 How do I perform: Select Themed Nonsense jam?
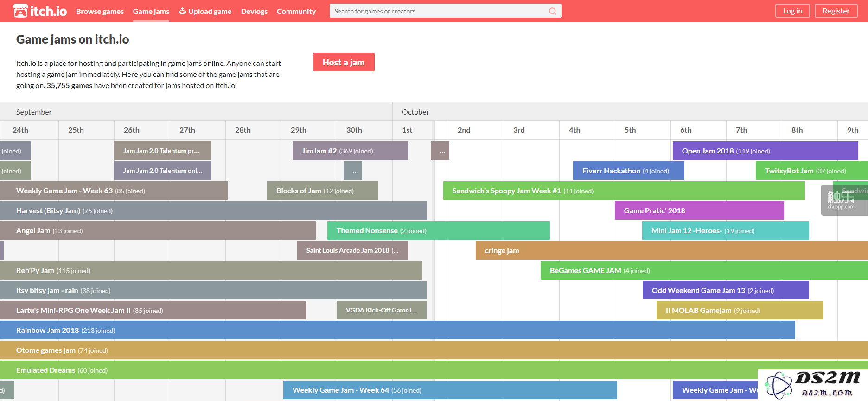coord(439,230)
